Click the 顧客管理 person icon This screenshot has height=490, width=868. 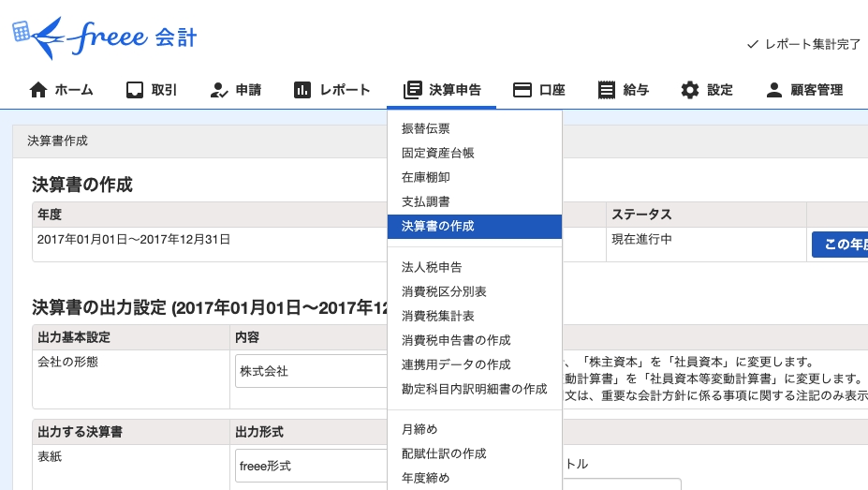[773, 90]
